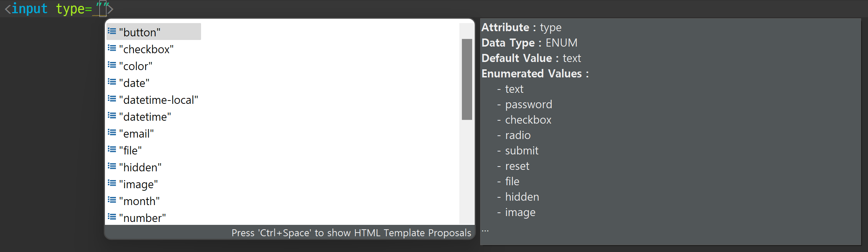Click the input tag name in the editor

click(30, 8)
